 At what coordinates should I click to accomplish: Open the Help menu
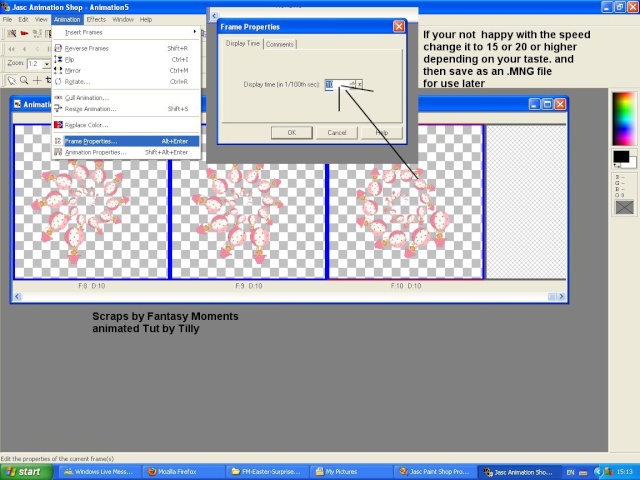[x=146, y=19]
